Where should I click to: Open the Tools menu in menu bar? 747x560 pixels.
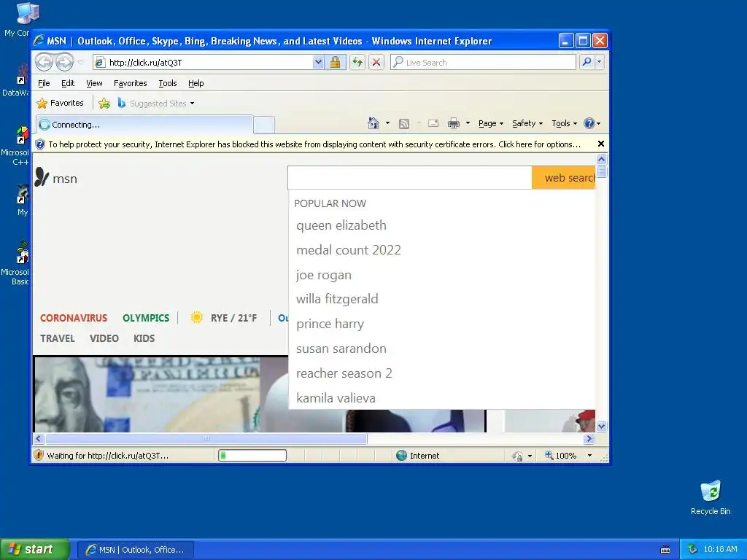click(168, 83)
